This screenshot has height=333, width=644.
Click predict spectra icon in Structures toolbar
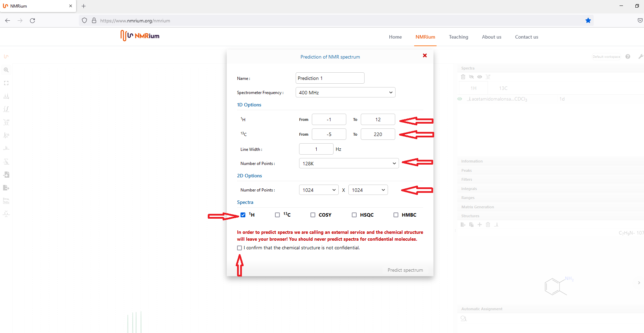click(496, 225)
